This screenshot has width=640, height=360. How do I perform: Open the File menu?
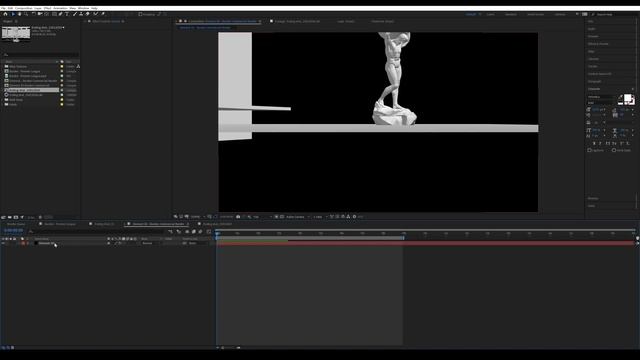[3, 8]
